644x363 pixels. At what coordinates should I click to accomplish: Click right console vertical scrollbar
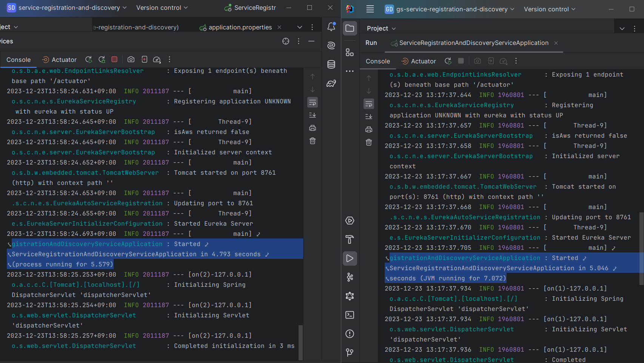641,248
